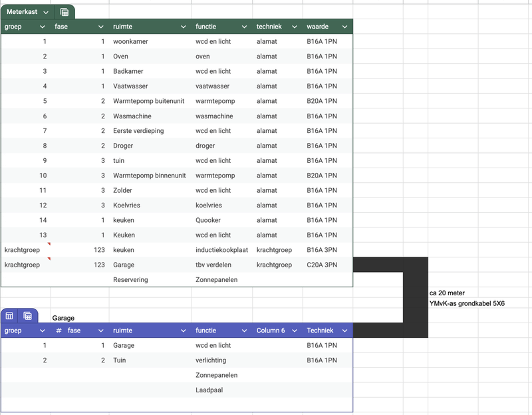Click the C20A 3PN value cell
This screenshot has height=415, width=532.
[x=322, y=265]
